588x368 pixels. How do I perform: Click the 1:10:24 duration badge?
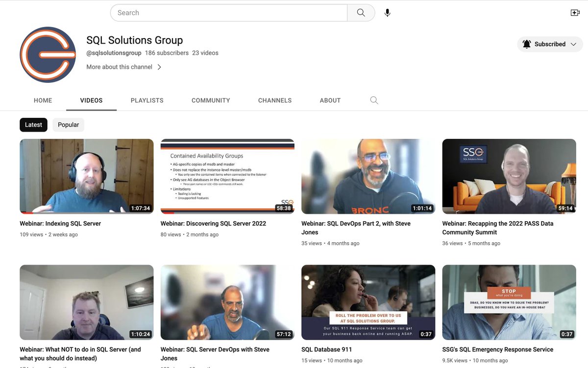coord(141,334)
